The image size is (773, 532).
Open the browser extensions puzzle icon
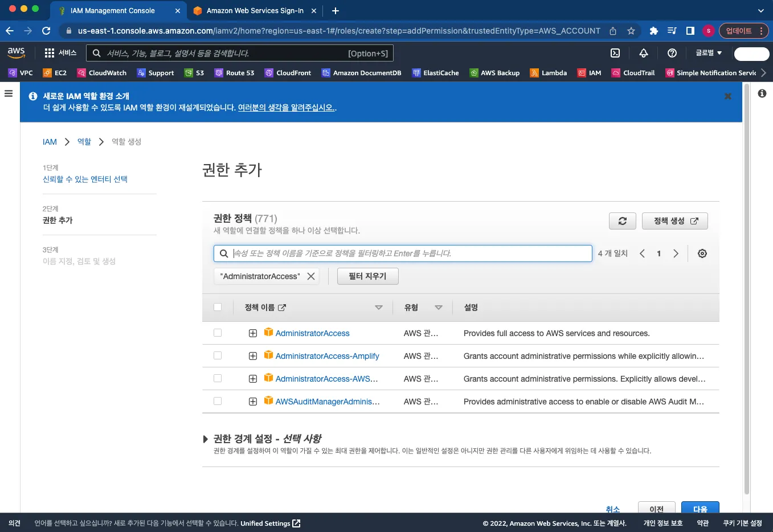654,31
